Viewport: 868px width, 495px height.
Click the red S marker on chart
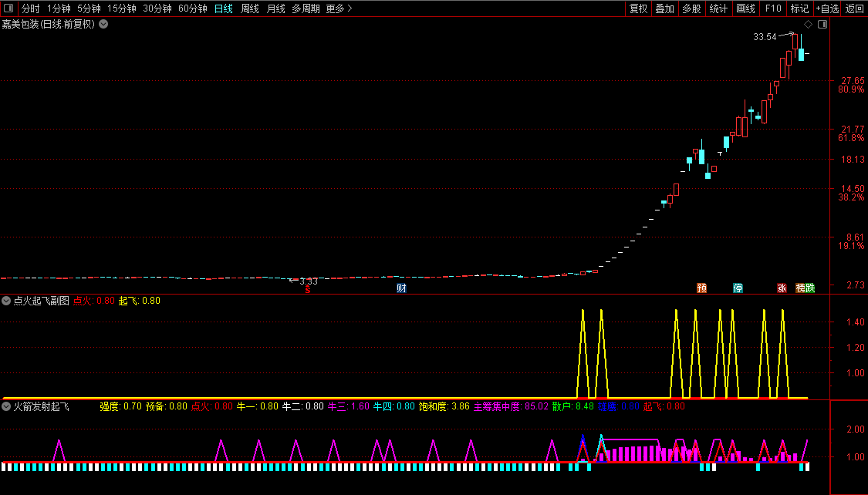pos(307,290)
